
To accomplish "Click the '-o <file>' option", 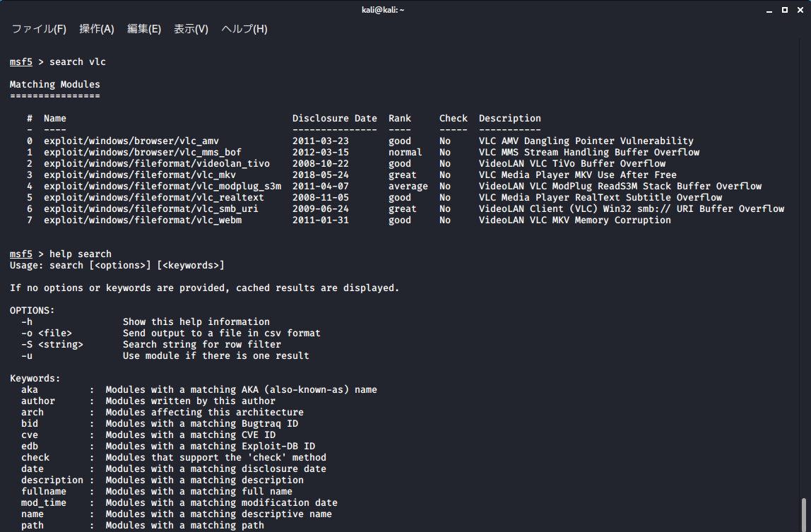I will click(x=47, y=333).
